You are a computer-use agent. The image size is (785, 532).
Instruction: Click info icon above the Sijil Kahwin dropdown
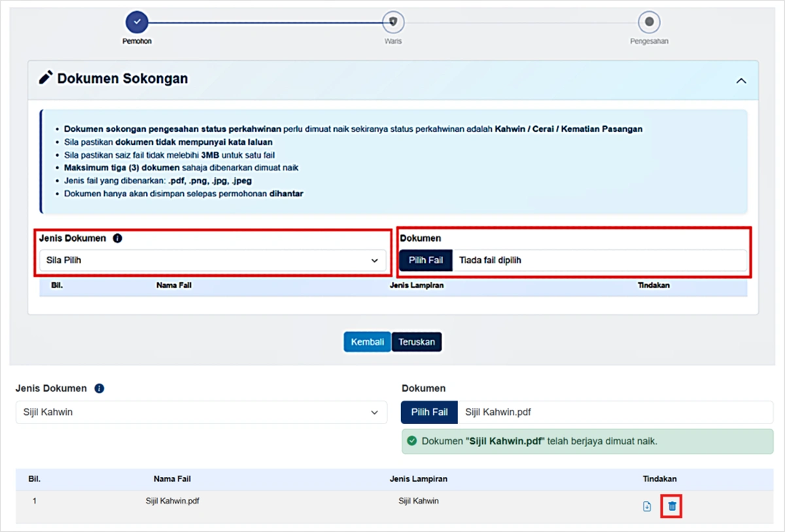click(x=99, y=388)
